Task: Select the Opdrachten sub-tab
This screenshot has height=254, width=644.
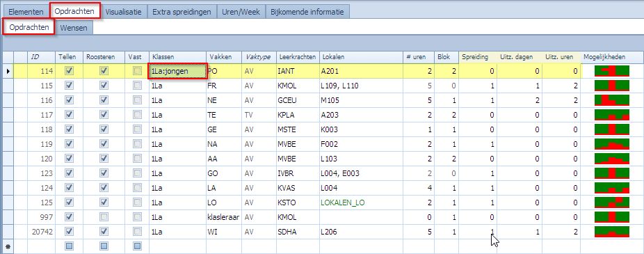Action: coord(29,27)
